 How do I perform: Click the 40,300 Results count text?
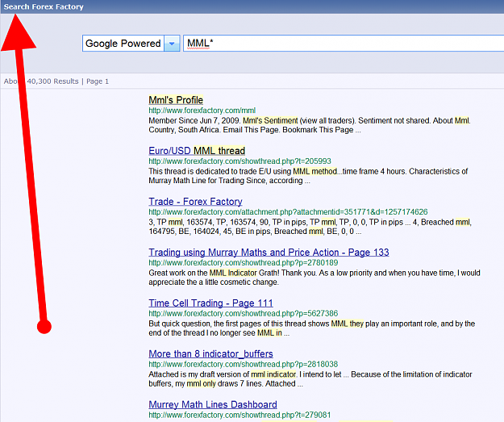tap(52, 81)
